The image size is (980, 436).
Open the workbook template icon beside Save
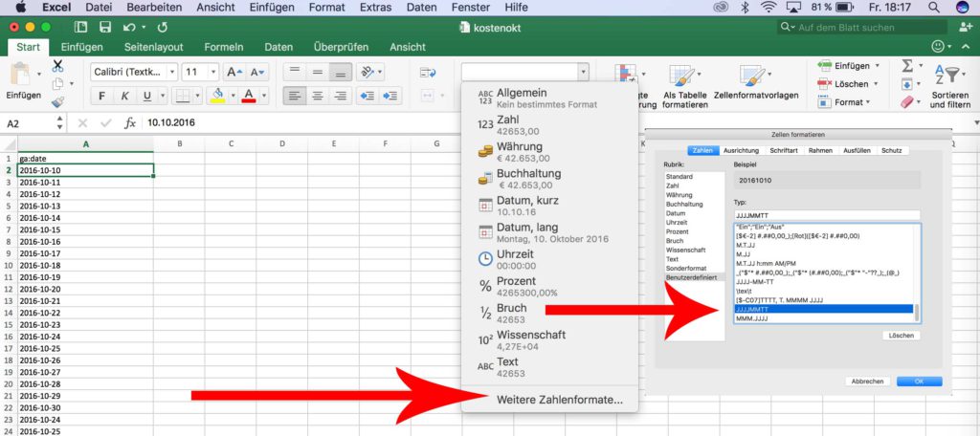click(80, 28)
